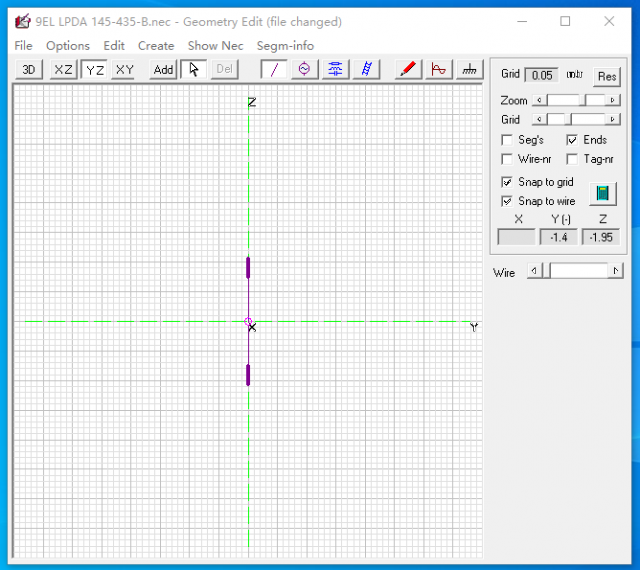640x570 pixels.
Task: Click the lower purple wire end
Action: (x=248, y=375)
